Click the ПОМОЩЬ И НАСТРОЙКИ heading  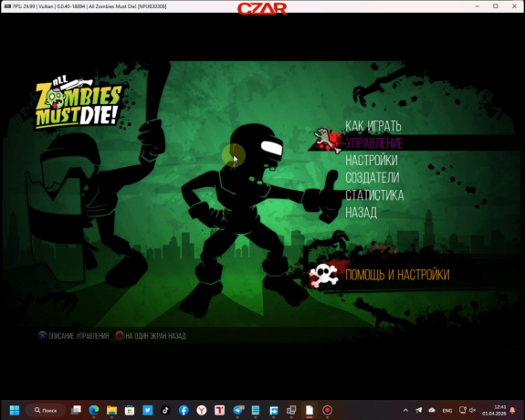[x=397, y=275]
